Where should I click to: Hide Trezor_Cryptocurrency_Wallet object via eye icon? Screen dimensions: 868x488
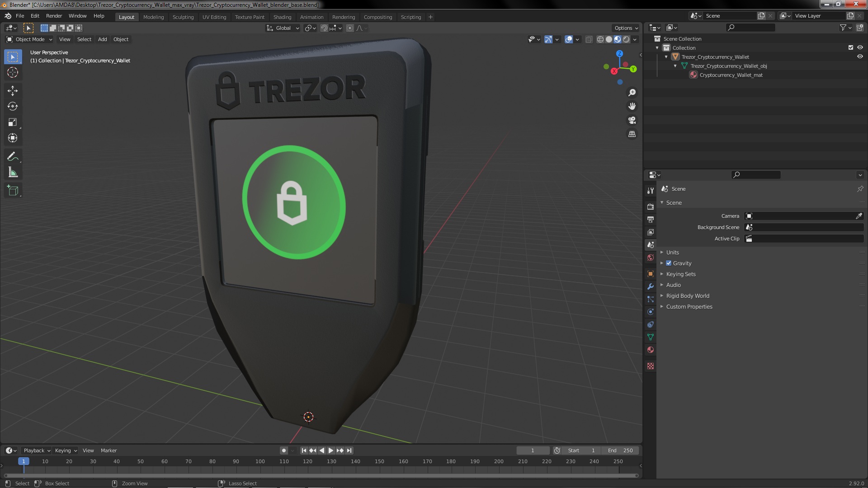click(x=860, y=56)
